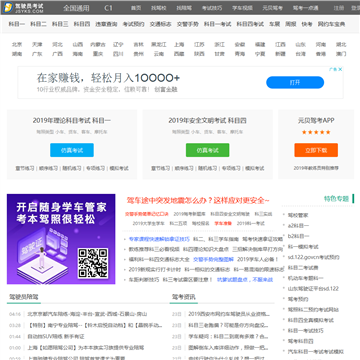Open the 学车疑问：科目二到底有多难 news item
The width and height of the screenshot is (360, 360).
(228, 337)
